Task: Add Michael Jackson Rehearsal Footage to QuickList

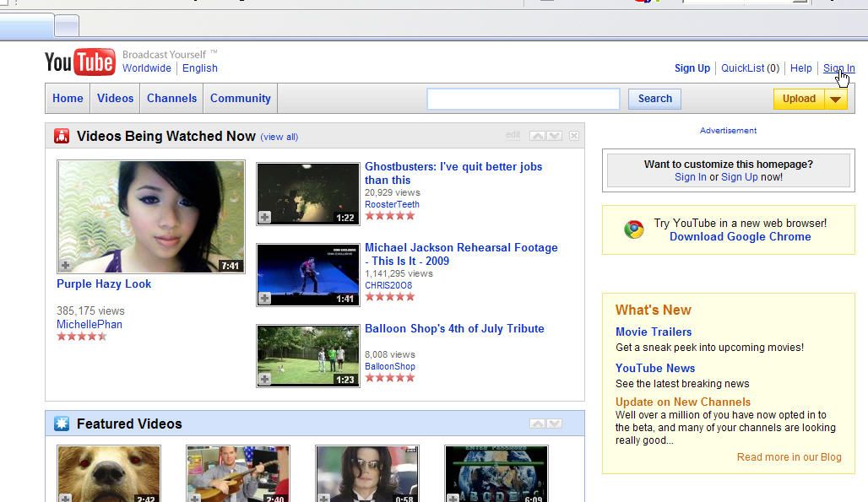Action: pyautogui.click(x=264, y=298)
